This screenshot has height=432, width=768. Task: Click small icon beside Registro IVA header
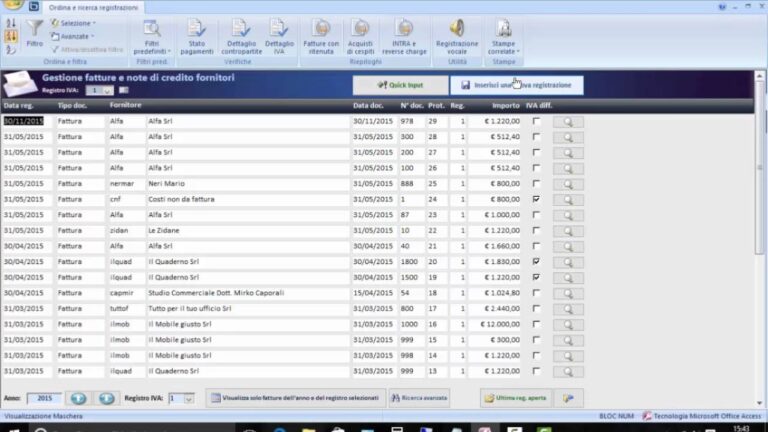[123, 90]
